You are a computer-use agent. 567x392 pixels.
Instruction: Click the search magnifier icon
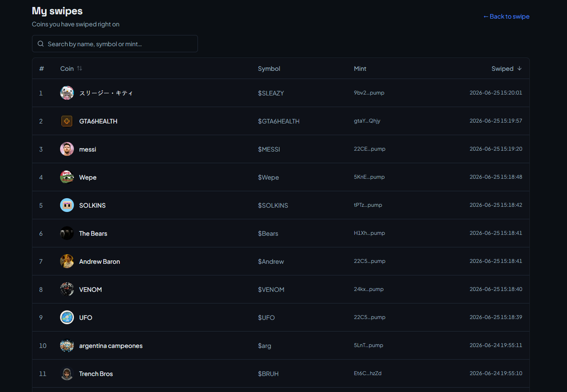[x=41, y=44]
